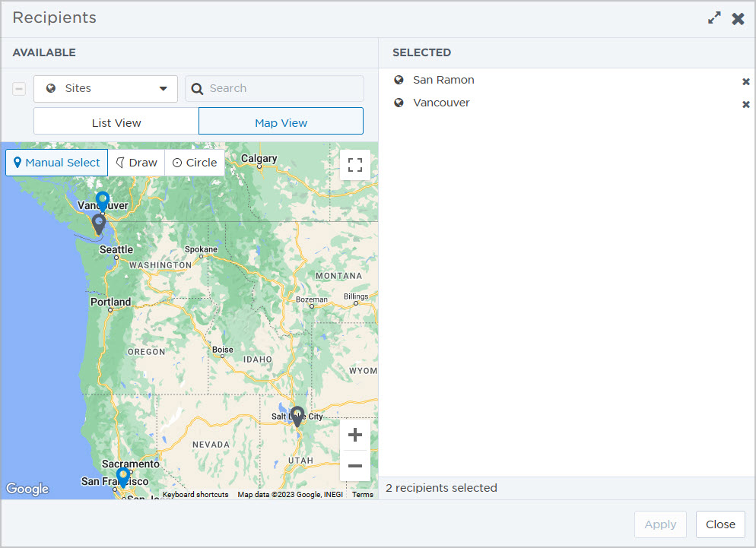Expand the Recipients dialog to full size
Image resolution: width=756 pixels, height=548 pixels.
click(x=714, y=17)
